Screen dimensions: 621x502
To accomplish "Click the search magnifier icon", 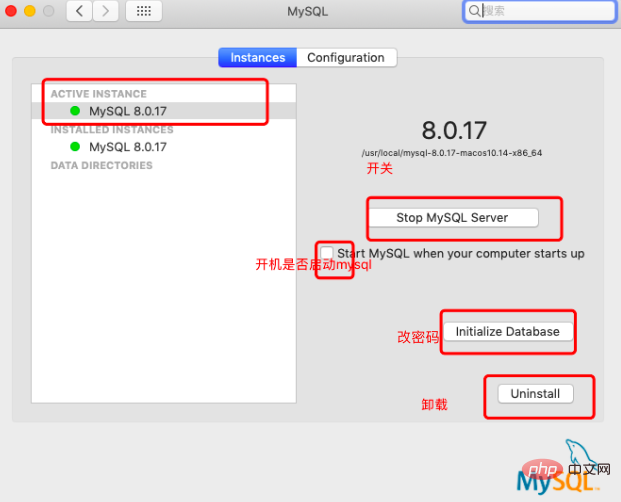I will [x=474, y=11].
